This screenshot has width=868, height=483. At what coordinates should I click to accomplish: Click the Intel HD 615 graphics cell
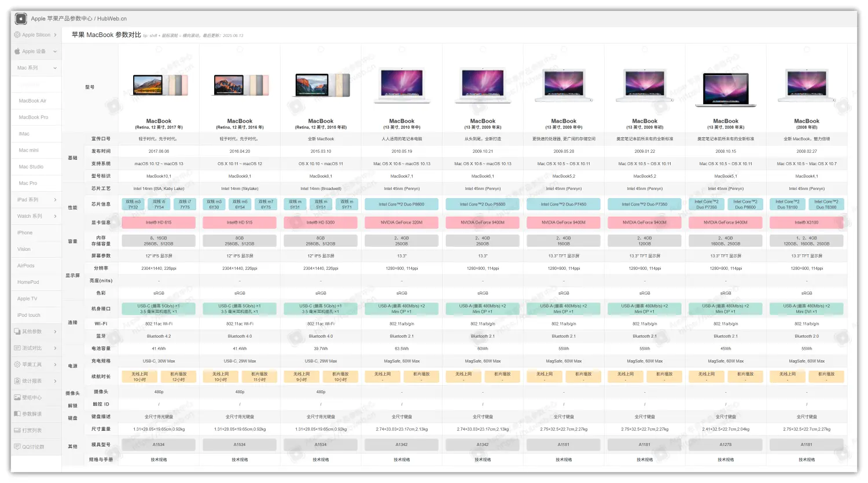[x=159, y=222]
